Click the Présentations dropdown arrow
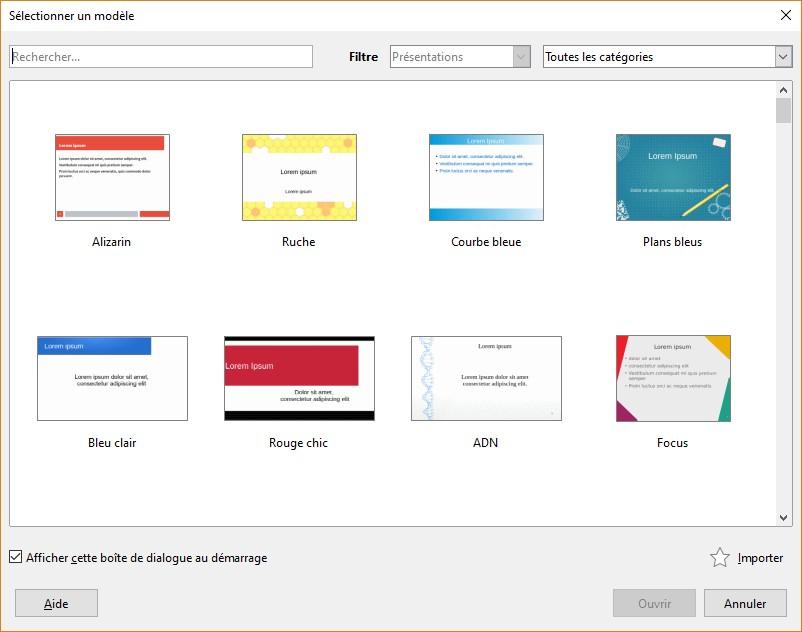Image resolution: width=802 pixels, height=632 pixels. [521, 57]
